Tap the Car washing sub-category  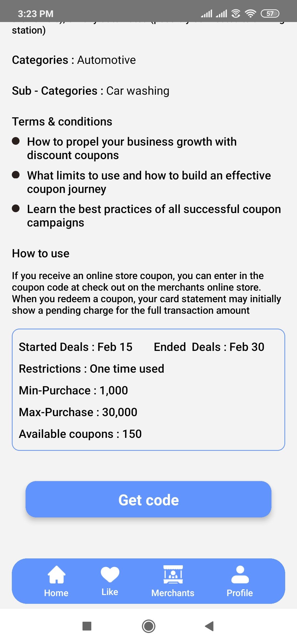point(138,91)
